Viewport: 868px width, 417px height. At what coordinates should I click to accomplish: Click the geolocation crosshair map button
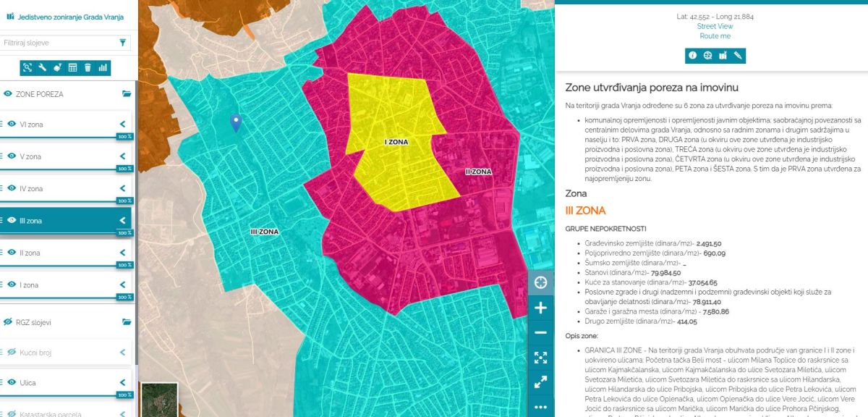tap(540, 282)
